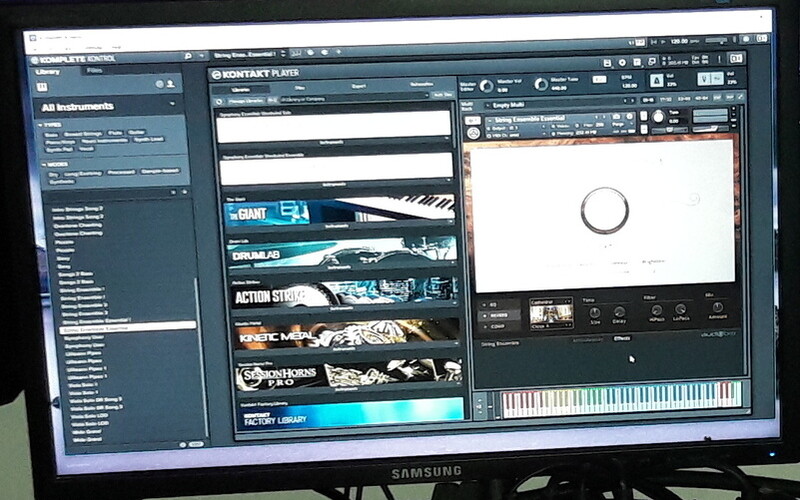Image resolution: width=800 pixels, height=500 pixels.
Task: Open the Empty Multi rack dropdown
Action: point(561,104)
